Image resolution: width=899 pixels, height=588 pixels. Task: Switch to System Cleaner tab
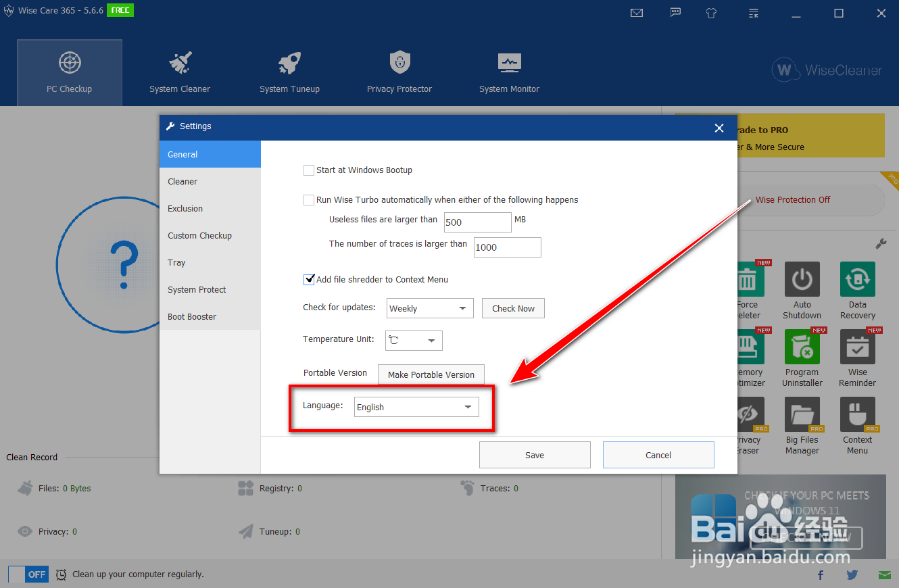(x=180, y=72)
